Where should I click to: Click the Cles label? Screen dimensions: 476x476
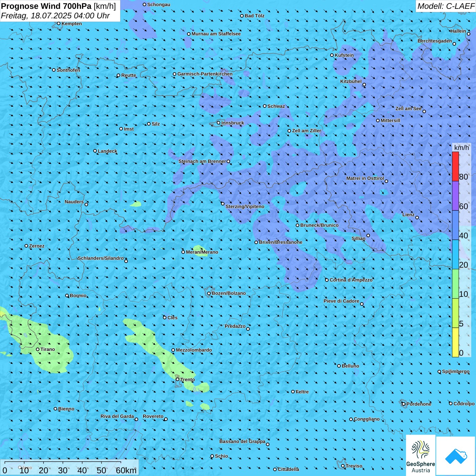click(x=172, y=318)
